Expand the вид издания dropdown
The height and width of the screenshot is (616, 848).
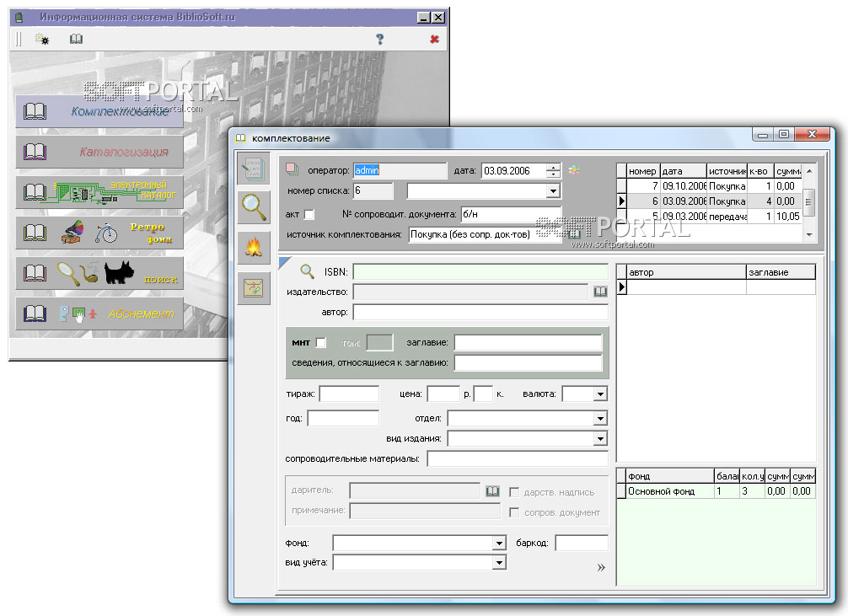point(600,438)
